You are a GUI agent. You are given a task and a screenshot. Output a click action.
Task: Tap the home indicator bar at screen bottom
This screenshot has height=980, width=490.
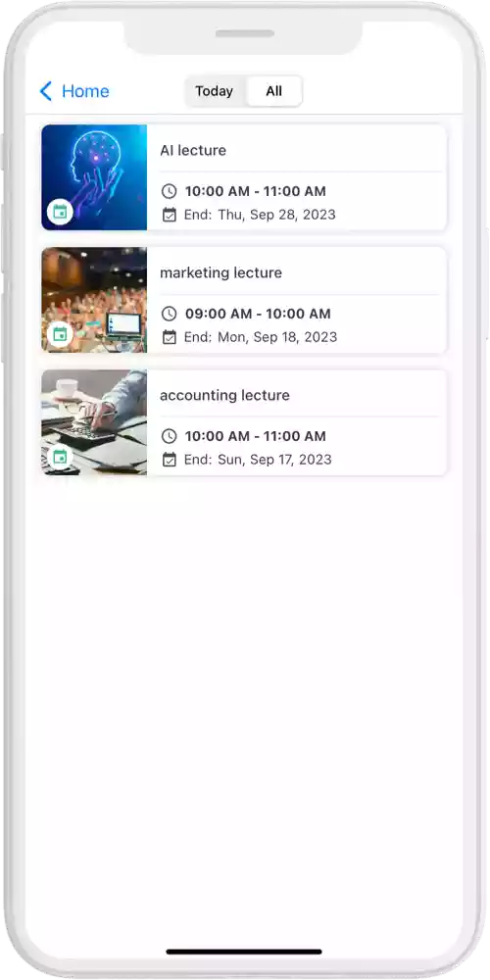244,952
